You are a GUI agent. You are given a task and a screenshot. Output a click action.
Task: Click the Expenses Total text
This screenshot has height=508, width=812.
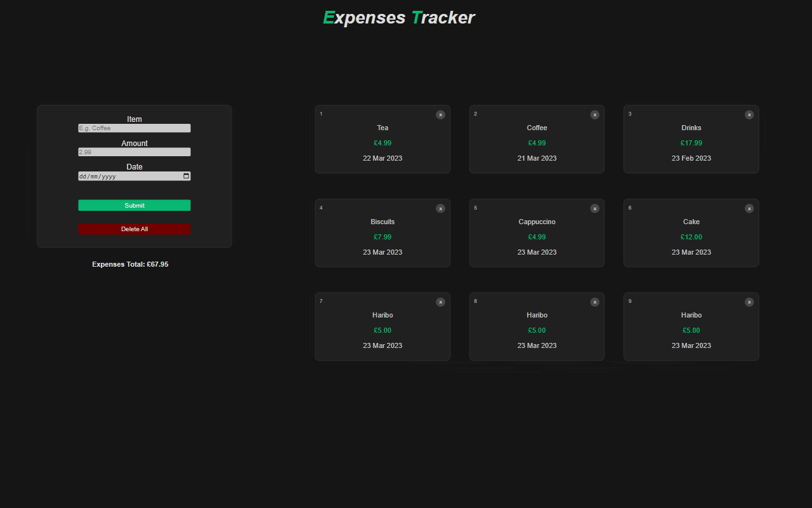point(130,264)
